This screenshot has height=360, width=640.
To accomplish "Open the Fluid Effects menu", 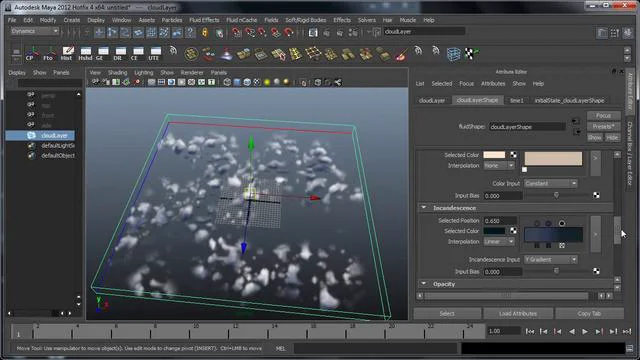I will point(204,20).
